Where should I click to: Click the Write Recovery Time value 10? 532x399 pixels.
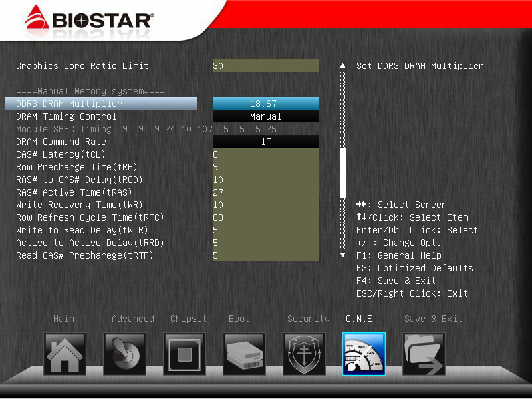(x=265, y=205)
